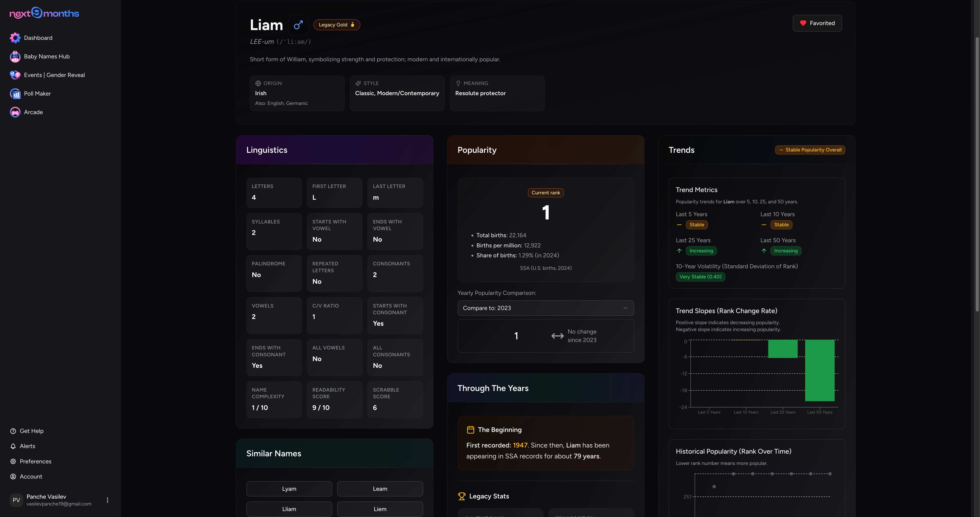Image resolution: width=980 pixels, height=517 pixels.
Task: Click the Legacy Gold badge
Action: point(336,25)
